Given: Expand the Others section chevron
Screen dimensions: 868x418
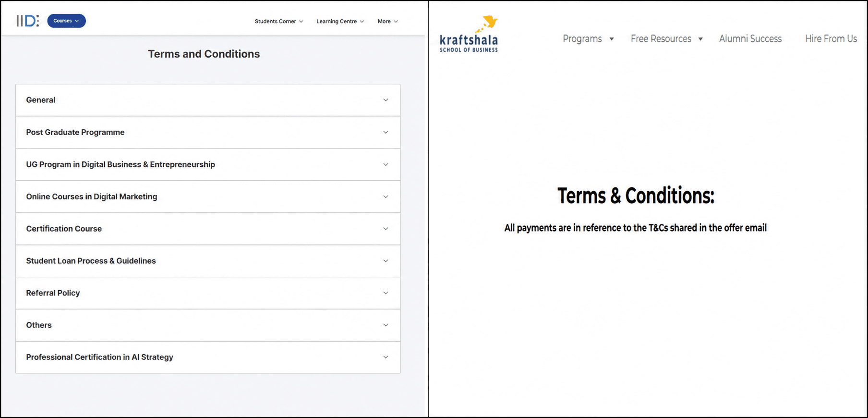Looking at the screenshot, I should pos(386,325).
